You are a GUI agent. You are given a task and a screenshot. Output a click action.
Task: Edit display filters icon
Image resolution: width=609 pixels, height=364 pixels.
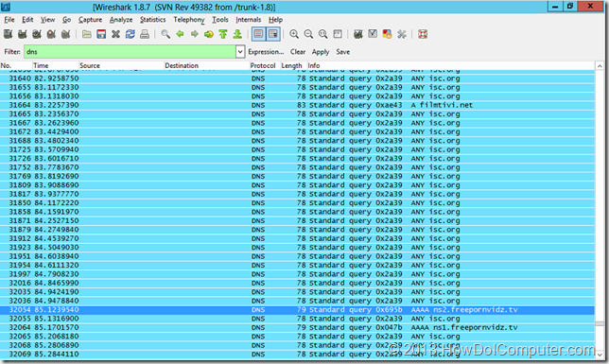(x=373, y=34)
